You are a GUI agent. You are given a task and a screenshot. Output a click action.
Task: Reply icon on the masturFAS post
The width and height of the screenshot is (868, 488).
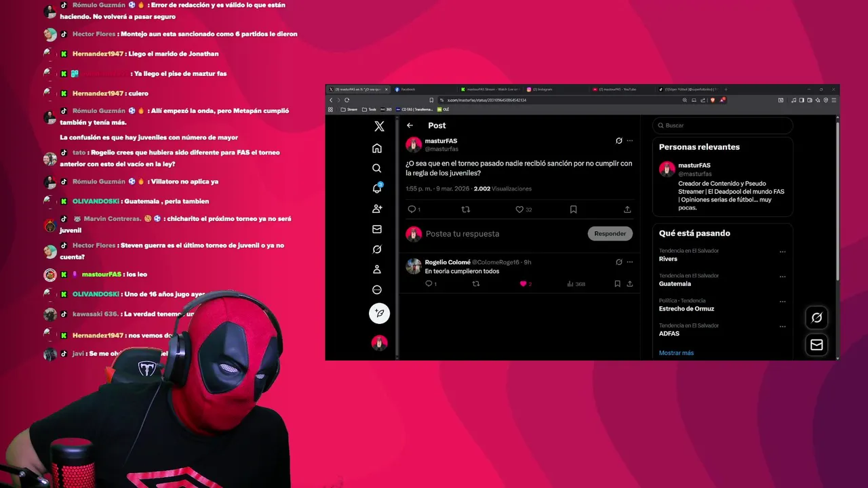click(412, 209)
